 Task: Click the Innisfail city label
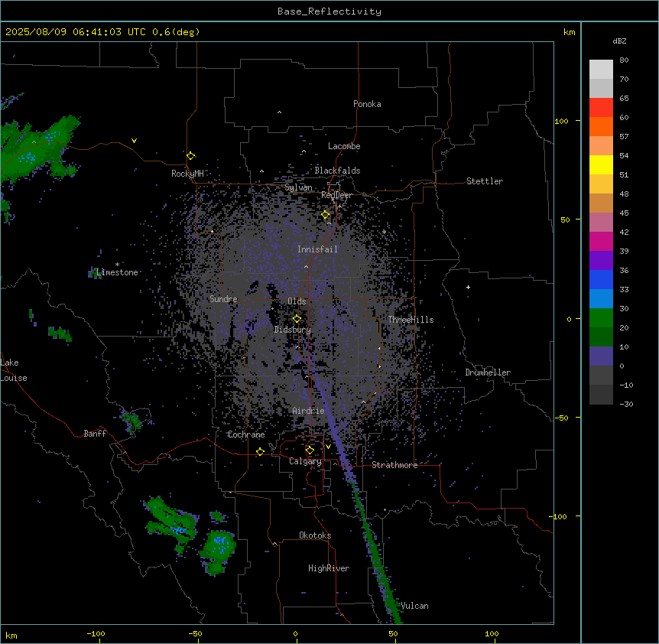tap(317, 249)
